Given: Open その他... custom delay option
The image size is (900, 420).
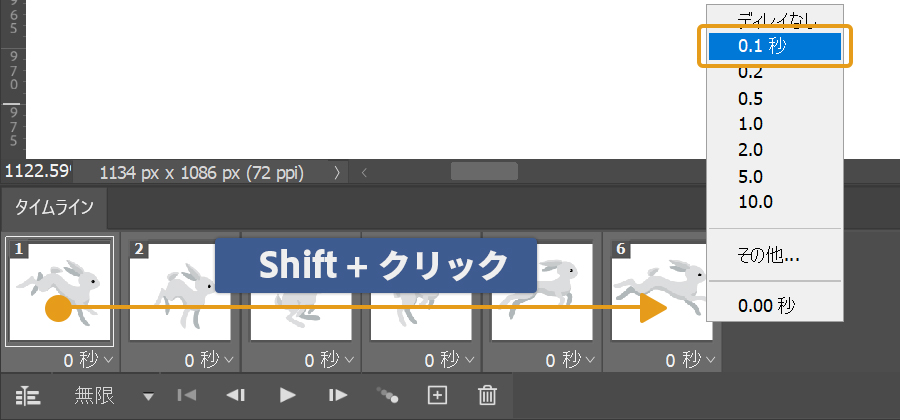Looking at the screenshot, I should point(768,255).
